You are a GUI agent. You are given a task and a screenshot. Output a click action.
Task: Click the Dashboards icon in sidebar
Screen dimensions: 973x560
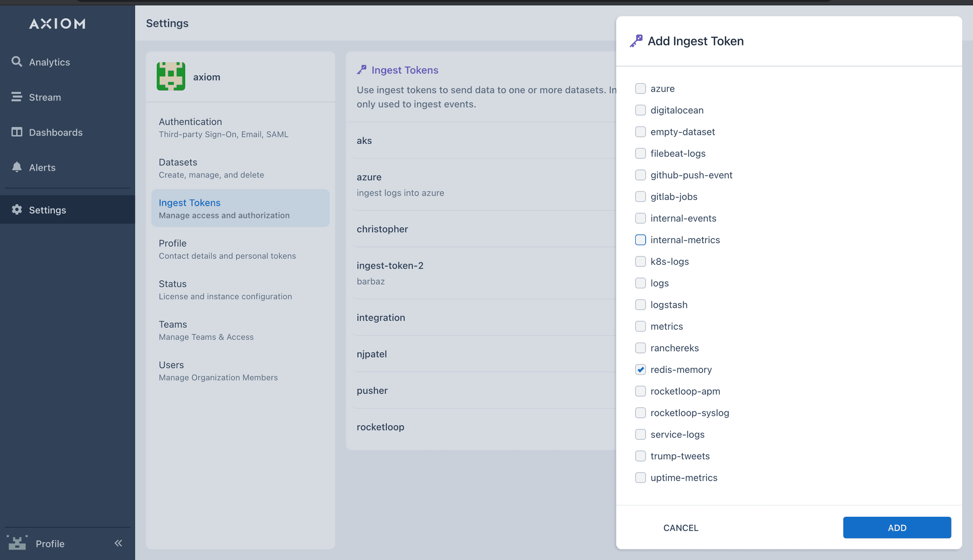[17, 132]
